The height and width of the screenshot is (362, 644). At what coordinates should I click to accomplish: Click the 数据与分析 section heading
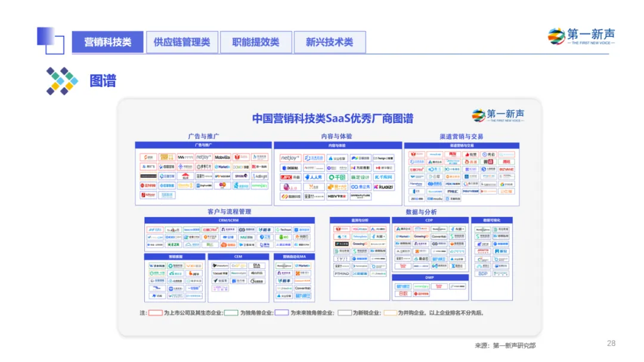click(421, 212)
